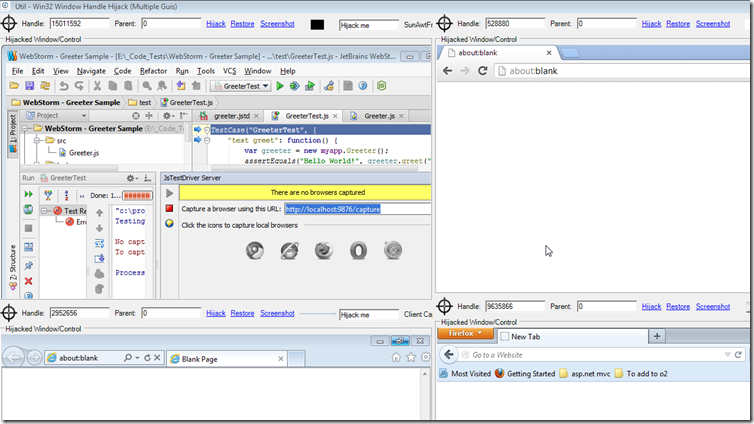This screenshot has height=424, width=754.
Task: Open the Refactor menu
Action: [153, 71]
